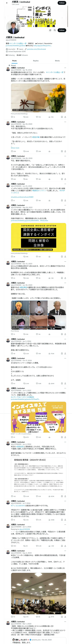Bookmark the pinned post from Apr 19, 2024
This screenshot has height=644, width=72.
tap(62, 117)
